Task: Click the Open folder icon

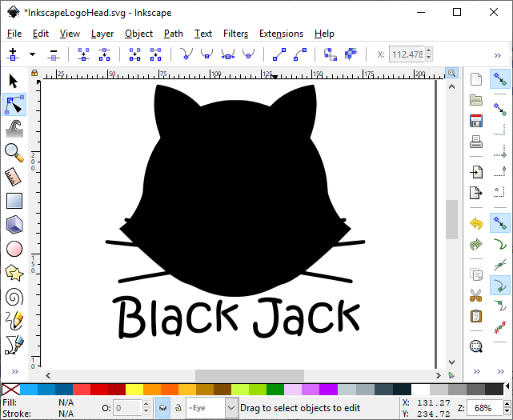Action: point(476,100)
